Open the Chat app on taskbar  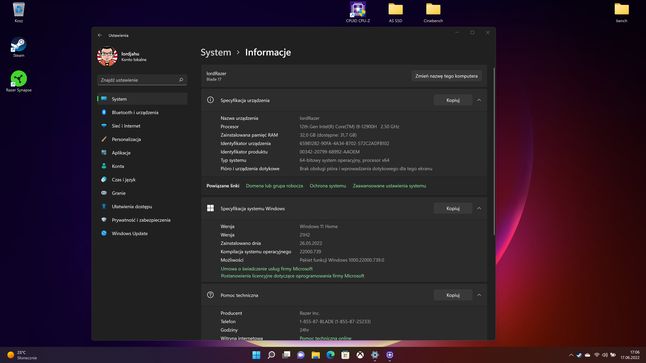point(301,355)
